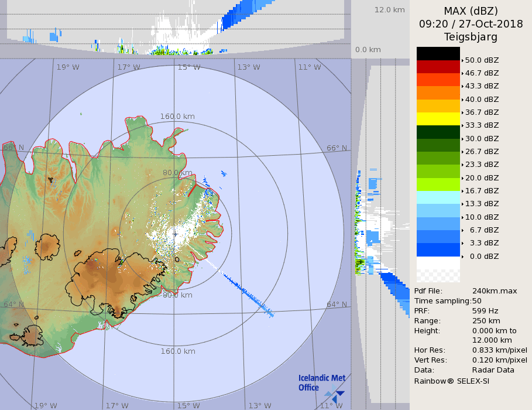This screenshot has height=410, width=532.
Task: Click the MAX (dBZ) title text
Action: coord(471,11)
